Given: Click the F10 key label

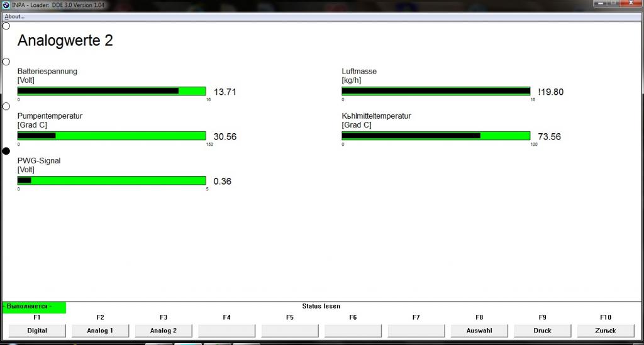Looking at the screenshot, I should [606, 317].
